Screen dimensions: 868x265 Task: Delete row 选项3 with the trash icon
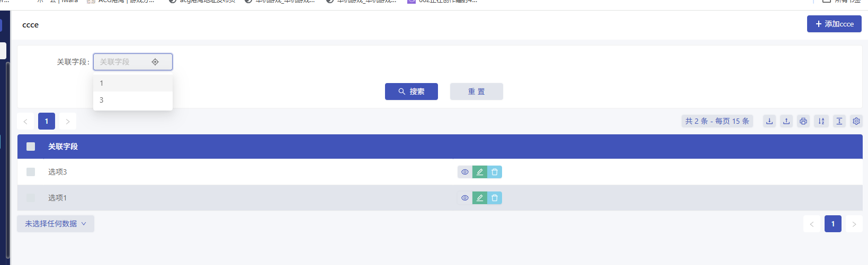[x=495, y=172]
